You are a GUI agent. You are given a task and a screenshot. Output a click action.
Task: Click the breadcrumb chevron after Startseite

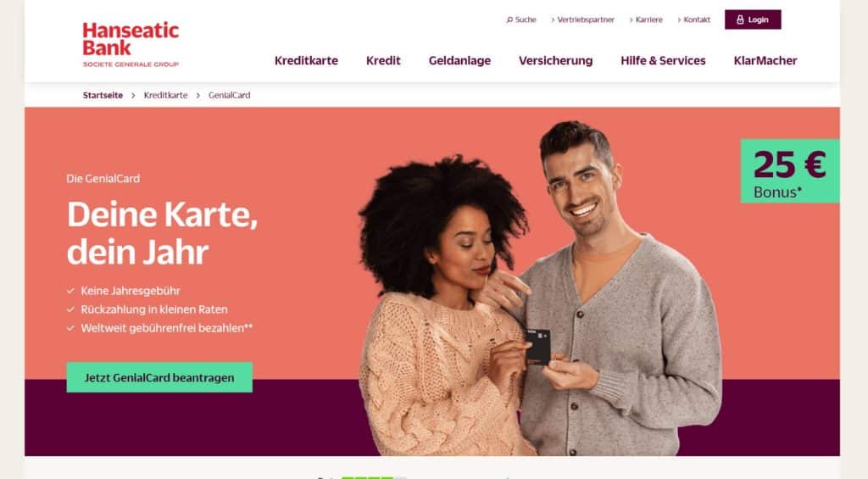click(x=133, y=95)
